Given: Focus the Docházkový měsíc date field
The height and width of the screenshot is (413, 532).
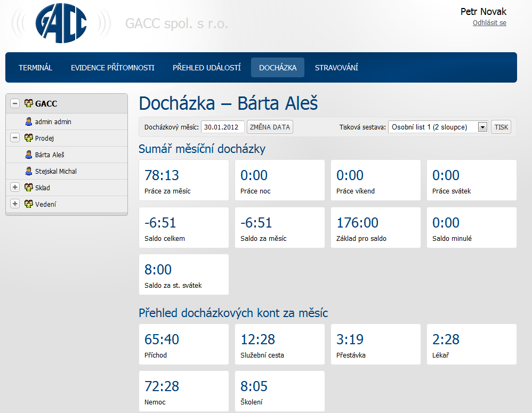Looking at the screenshot, I should tap(223, 127).
